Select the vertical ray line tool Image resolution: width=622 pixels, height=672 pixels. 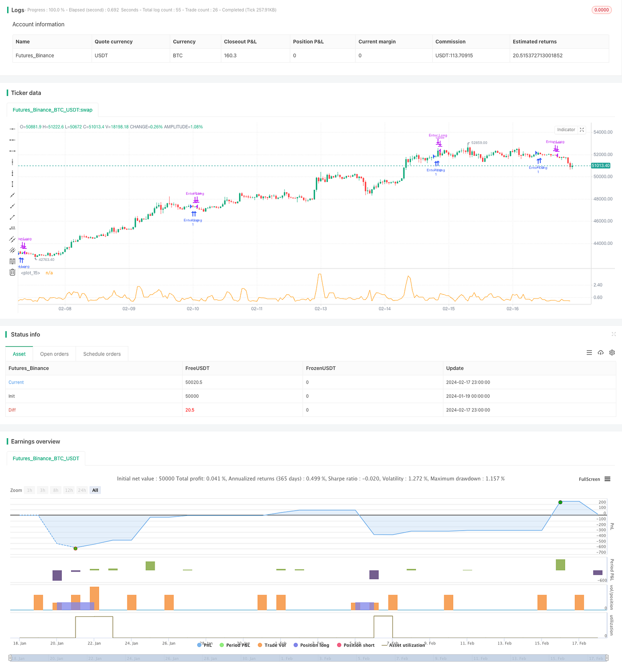coord(12,173)
